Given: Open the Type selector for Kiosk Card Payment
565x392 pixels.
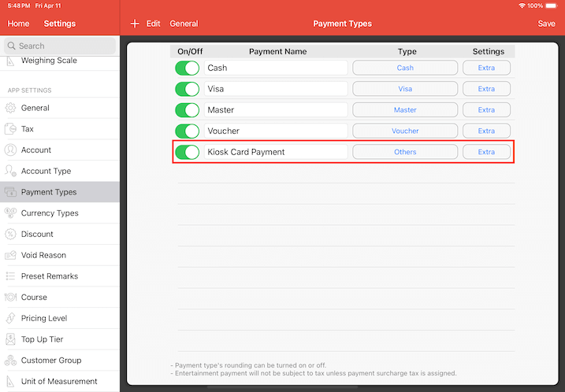Looking at the screenshot, I should coord(405,152).
